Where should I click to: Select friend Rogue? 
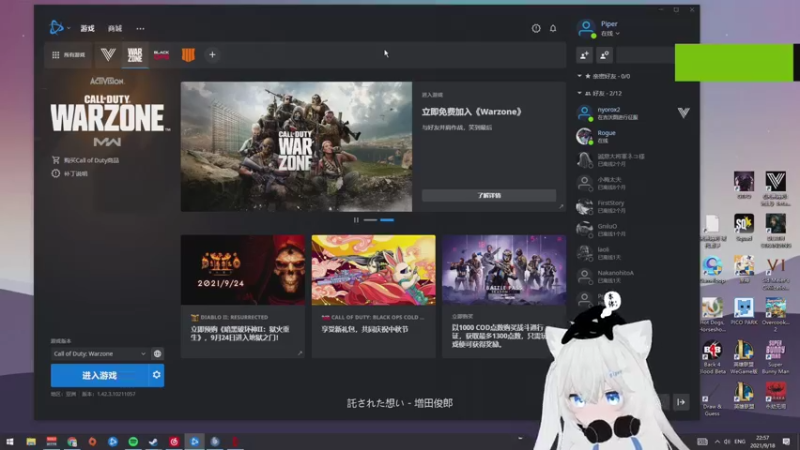pyautogui.click(x=633, y=136)
